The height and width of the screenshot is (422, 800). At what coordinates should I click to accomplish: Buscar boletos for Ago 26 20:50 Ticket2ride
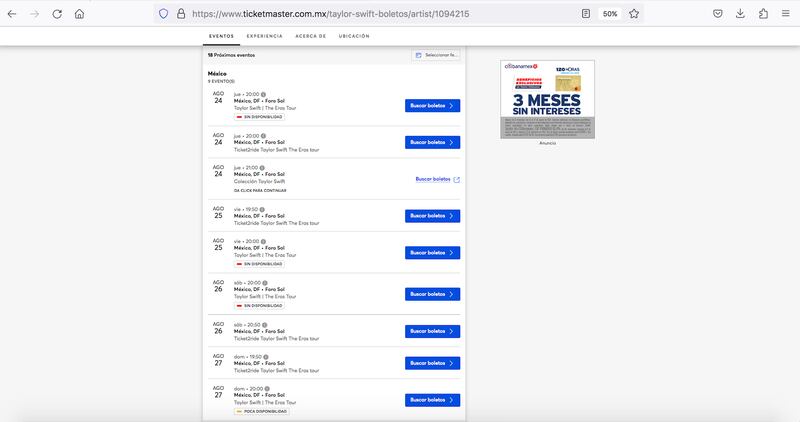[433, 331]
